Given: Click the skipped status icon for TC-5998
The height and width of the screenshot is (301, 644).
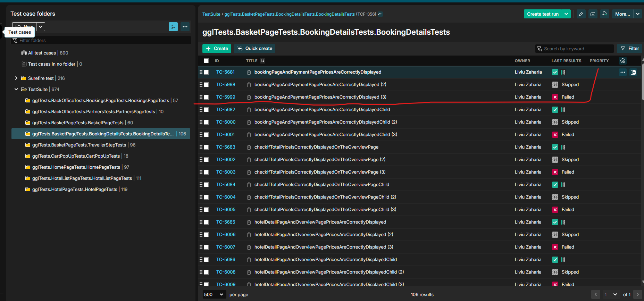Looking at the screenshot, I should (x=555, y=85).
